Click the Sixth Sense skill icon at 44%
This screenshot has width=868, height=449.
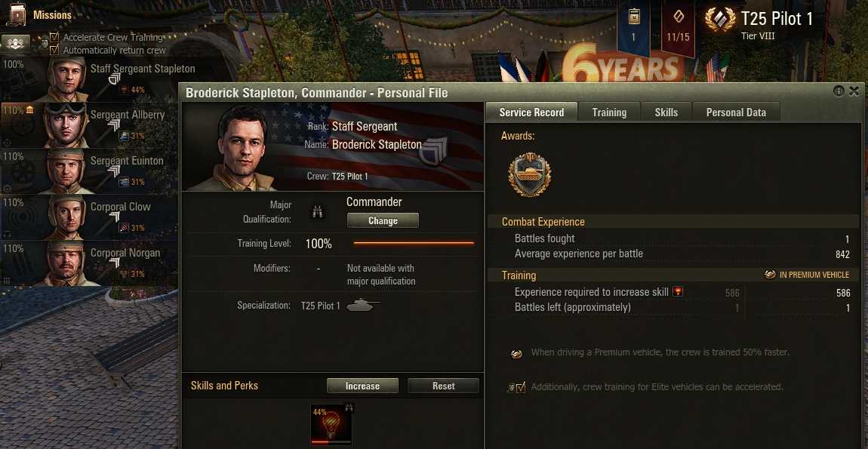[x=331, y=425]
